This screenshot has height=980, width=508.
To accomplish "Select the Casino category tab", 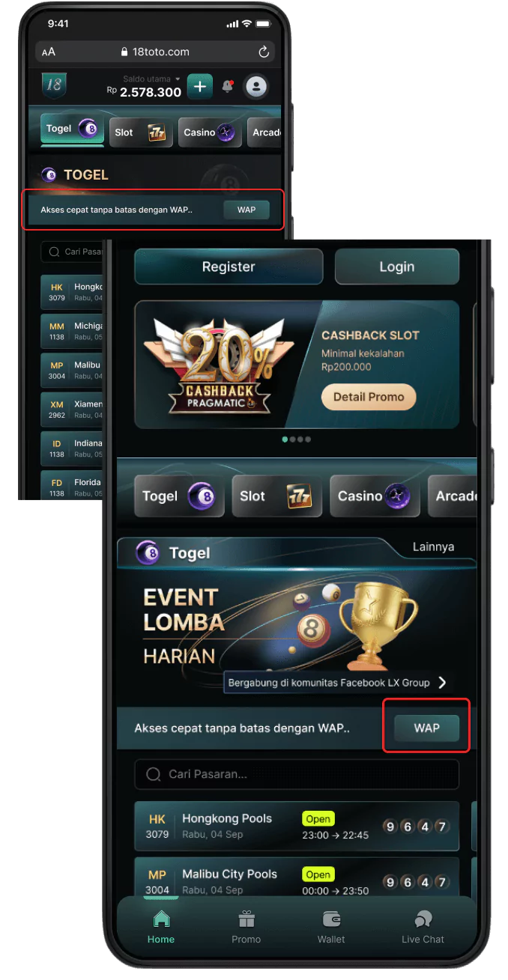I will coord(375,496).
